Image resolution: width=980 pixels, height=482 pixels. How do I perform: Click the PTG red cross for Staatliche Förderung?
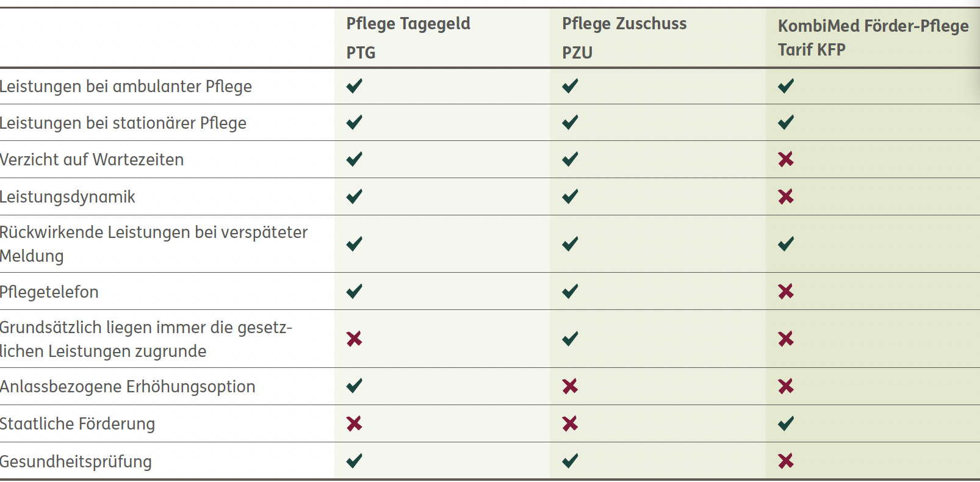[x=354, y=423]
